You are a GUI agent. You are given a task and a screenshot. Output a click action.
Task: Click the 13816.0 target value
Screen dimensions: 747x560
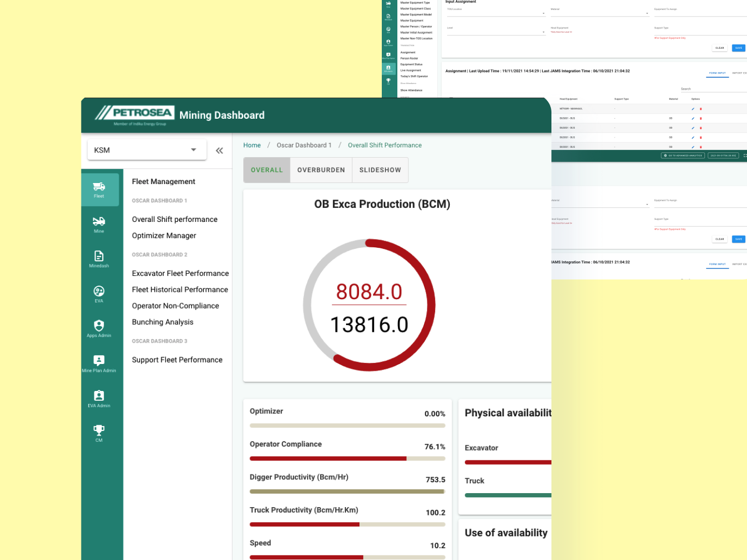369,325
